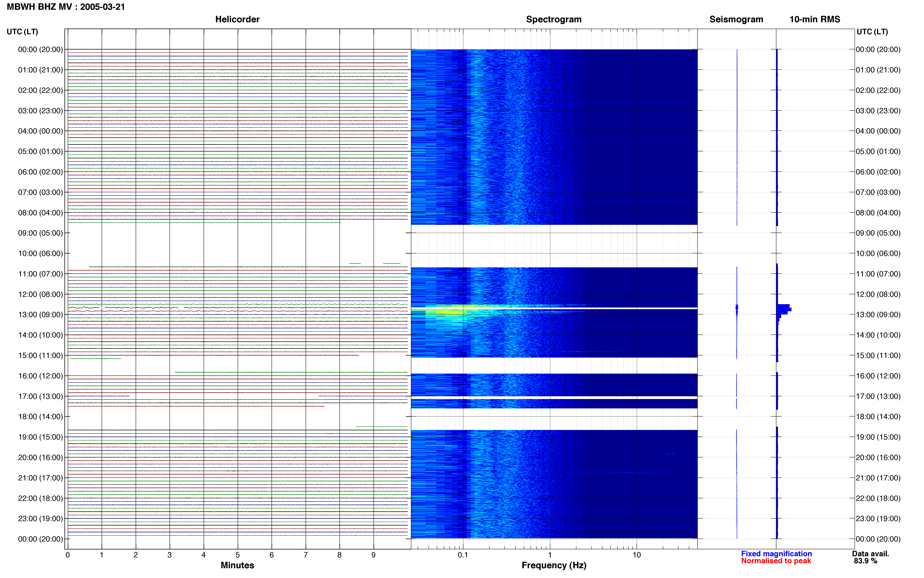Image resolution: width=924 pixels, height=578 pixels.
Task: Select the left 04:00 (00:00) time label
Action: point(40,131)
